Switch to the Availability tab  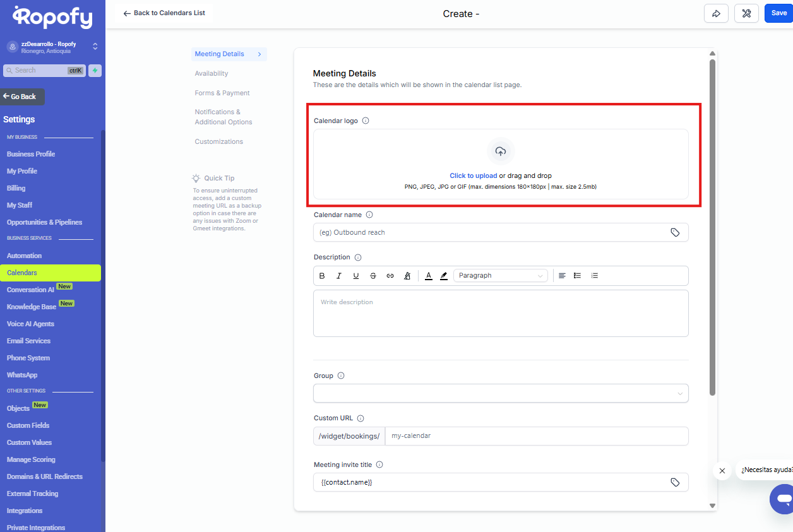212,74
